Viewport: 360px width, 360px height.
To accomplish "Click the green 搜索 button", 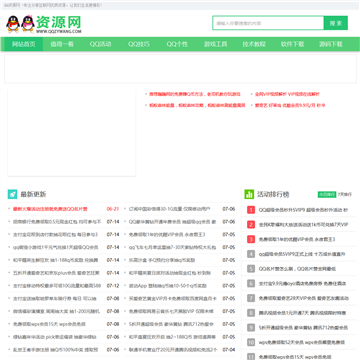I will pos(336,23).
